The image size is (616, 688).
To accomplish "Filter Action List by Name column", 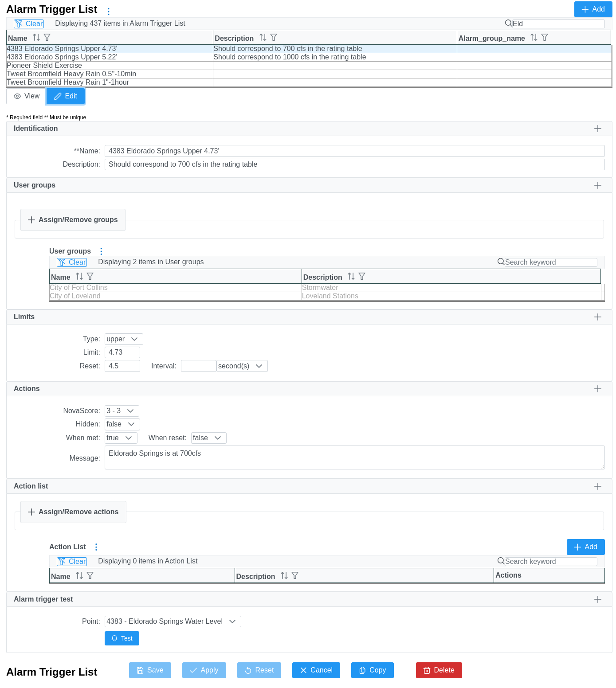I will (90, 576).
